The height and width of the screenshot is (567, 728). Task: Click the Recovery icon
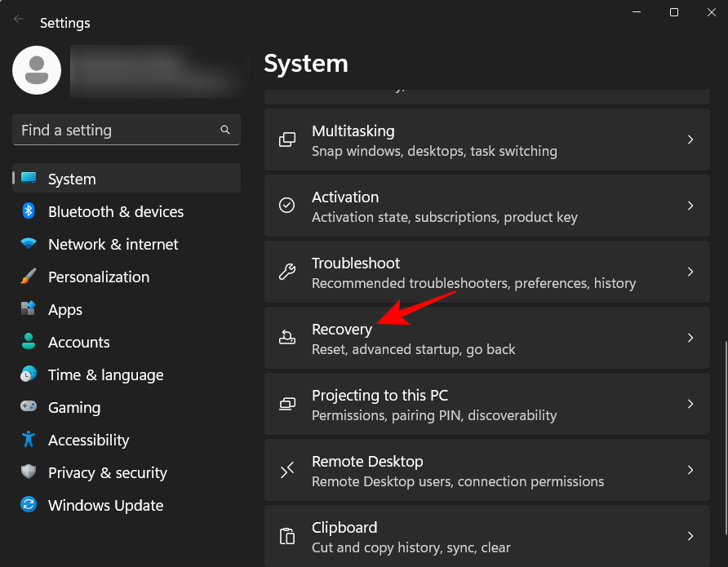(x=286, y=337)
